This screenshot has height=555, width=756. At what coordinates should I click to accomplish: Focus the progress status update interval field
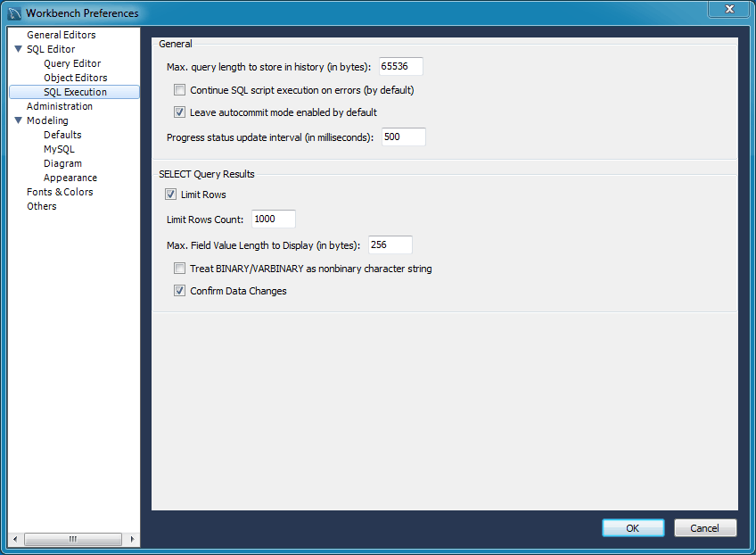(404, 137)
